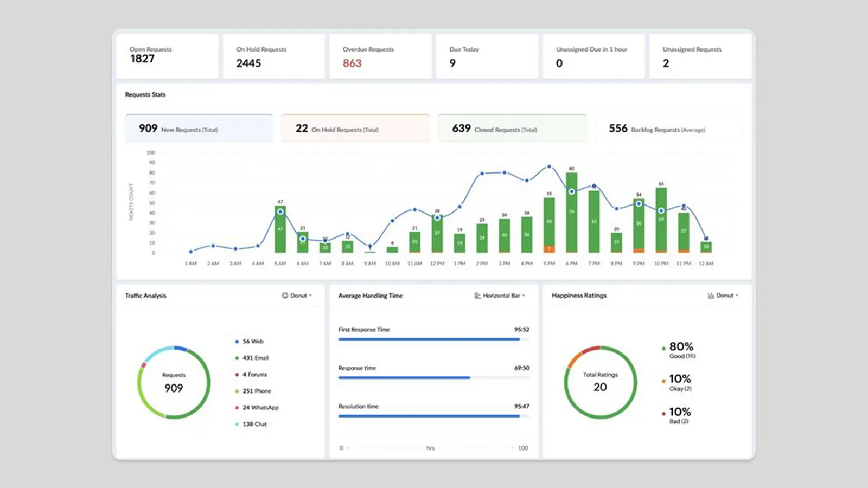Switch to the New Requests stats tab

coord(199,128)
